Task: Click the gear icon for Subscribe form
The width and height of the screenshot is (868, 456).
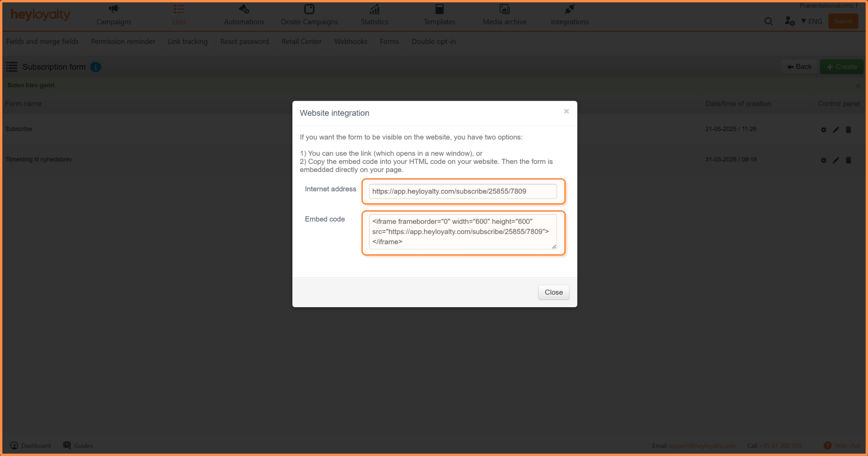Action: tap(824, 129)
